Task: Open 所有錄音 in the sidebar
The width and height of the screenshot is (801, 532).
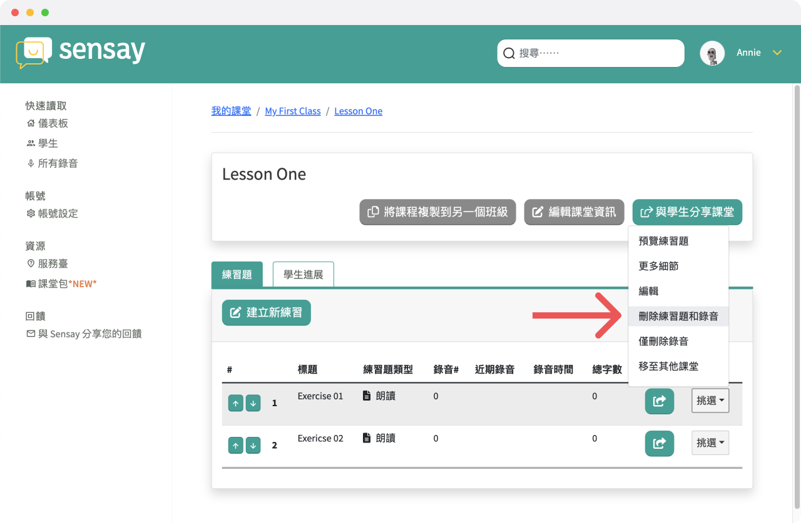Action: point(53,163)
